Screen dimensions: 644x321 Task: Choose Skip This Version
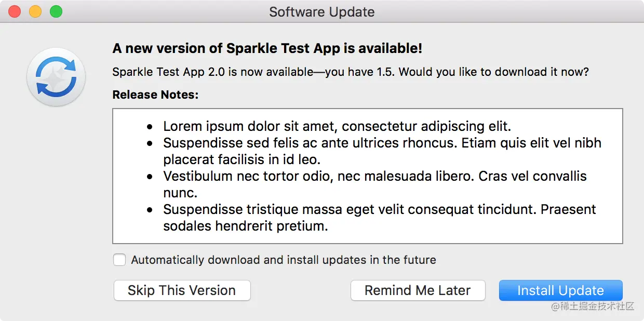point(182,290)
